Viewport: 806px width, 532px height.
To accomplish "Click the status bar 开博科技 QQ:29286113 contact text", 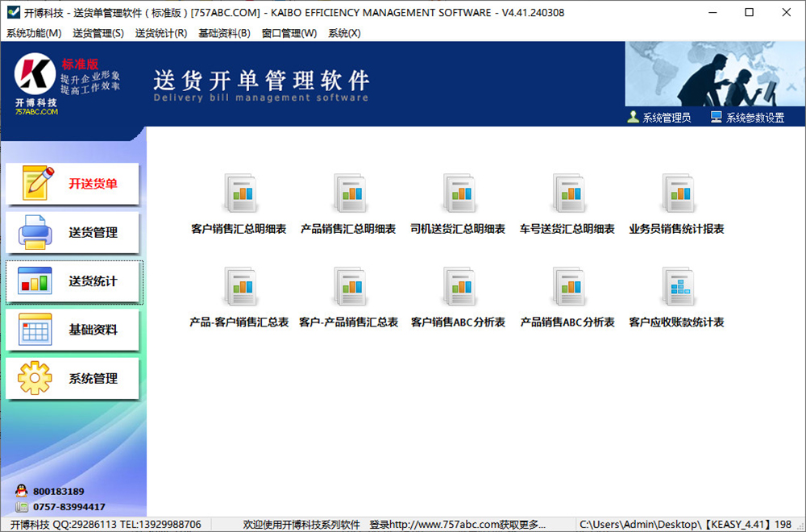I will [x=106, y=524].
